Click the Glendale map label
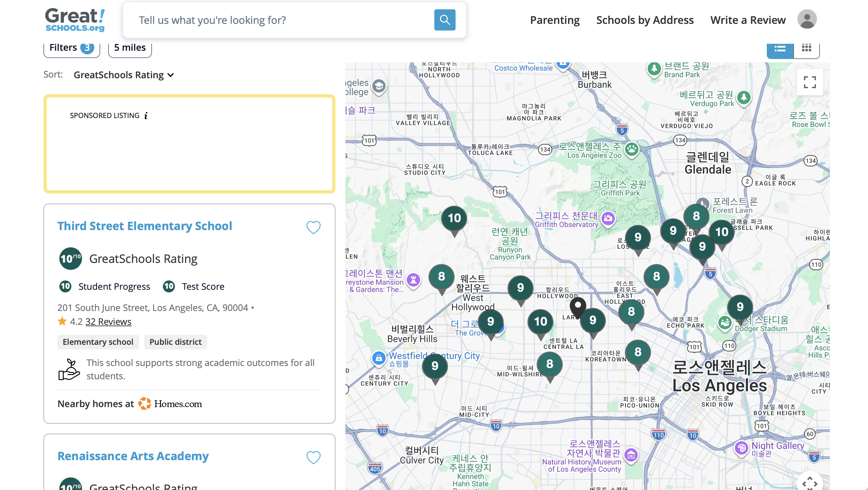 (708, 163)
